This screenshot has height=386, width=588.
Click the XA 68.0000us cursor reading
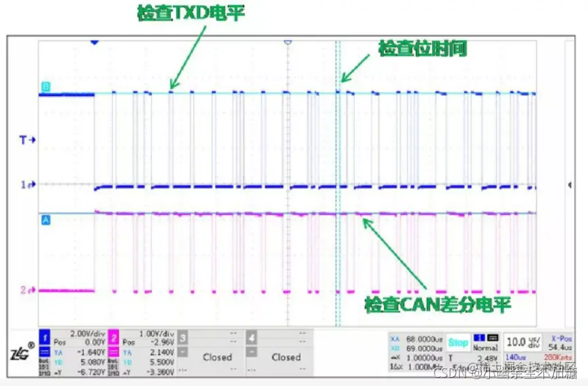pyautogui.click(x=424, y=339)
